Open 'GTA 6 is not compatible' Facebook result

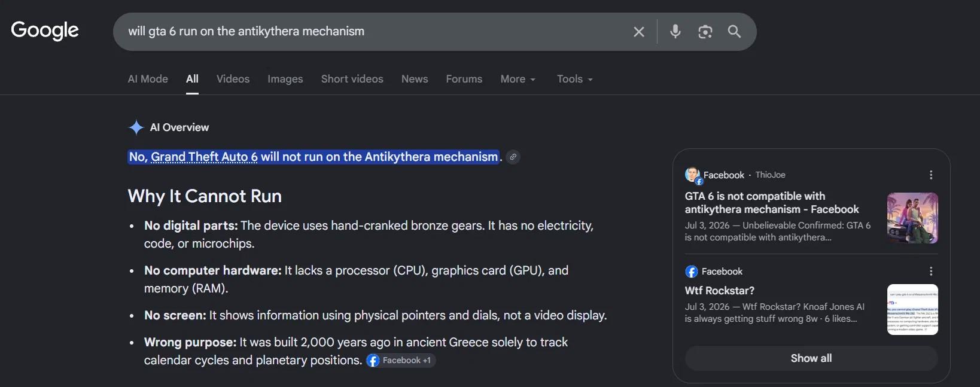click(772, 203)
